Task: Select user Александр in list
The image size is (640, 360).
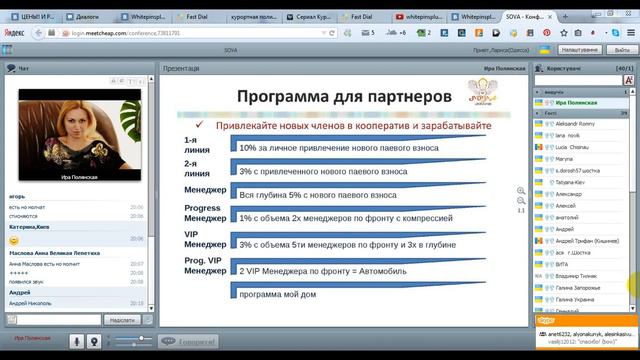Action: click(x=581, y=194)
